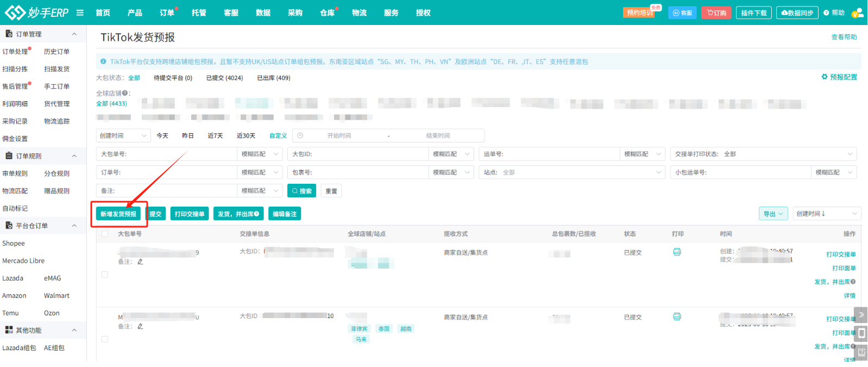Click the 其他功能 grid icon
868x367 pixels.
tap(9, 330)
